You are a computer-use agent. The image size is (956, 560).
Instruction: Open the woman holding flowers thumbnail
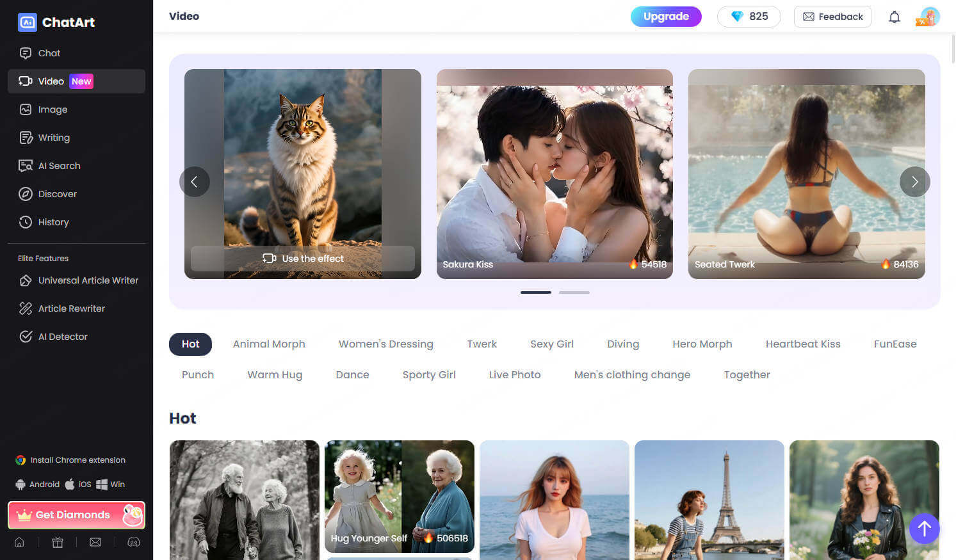[x=864, y=500]
